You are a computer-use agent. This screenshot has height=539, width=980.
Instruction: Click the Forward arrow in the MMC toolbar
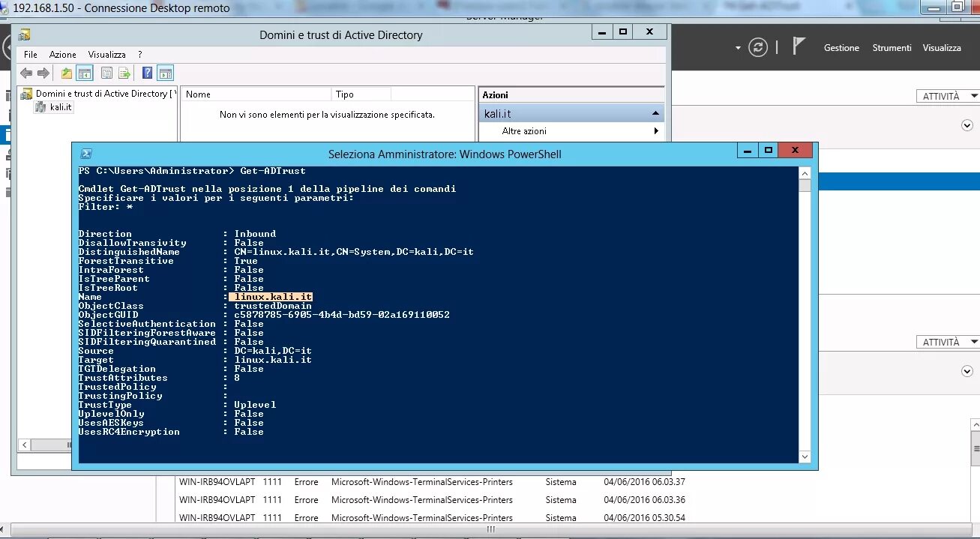[43, 73]
